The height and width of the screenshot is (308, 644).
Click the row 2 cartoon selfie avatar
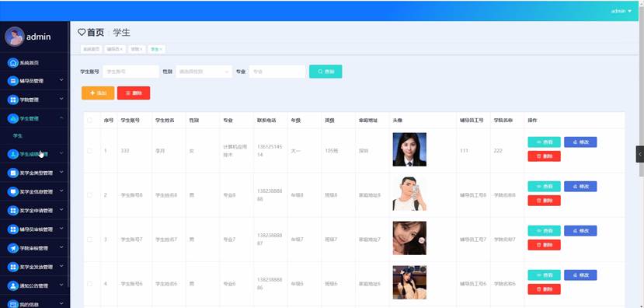pos(409,194)
